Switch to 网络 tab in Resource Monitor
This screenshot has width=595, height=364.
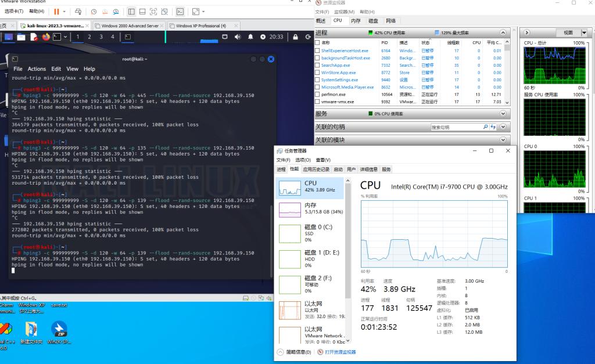390,21
